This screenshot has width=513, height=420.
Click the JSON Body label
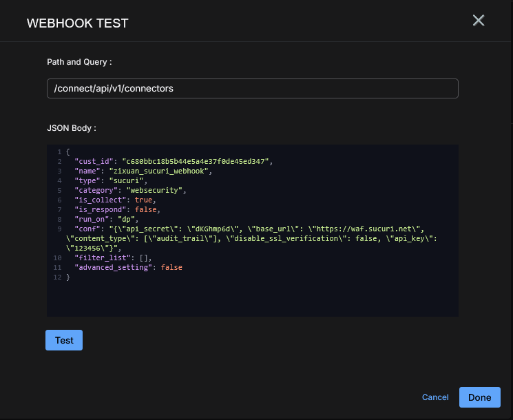[x=72, y=128]
